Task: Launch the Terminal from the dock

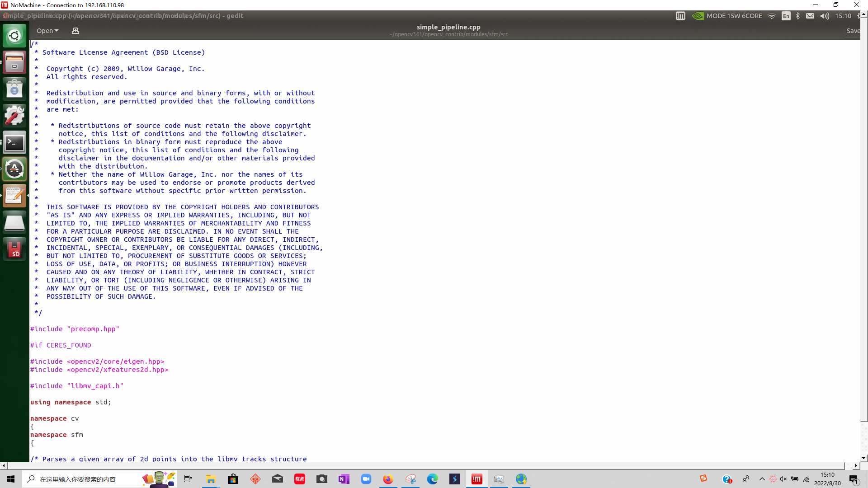Action: pyautogui.click(x=14, y=143)
